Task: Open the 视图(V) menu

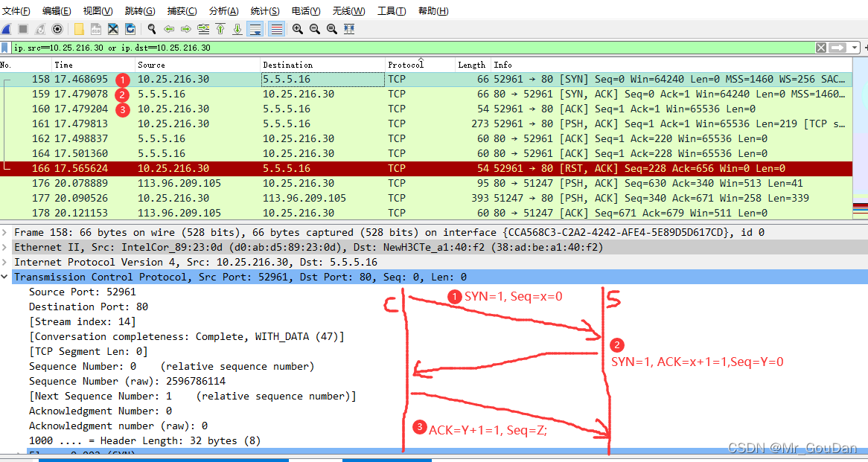Action: coord(98,11)
